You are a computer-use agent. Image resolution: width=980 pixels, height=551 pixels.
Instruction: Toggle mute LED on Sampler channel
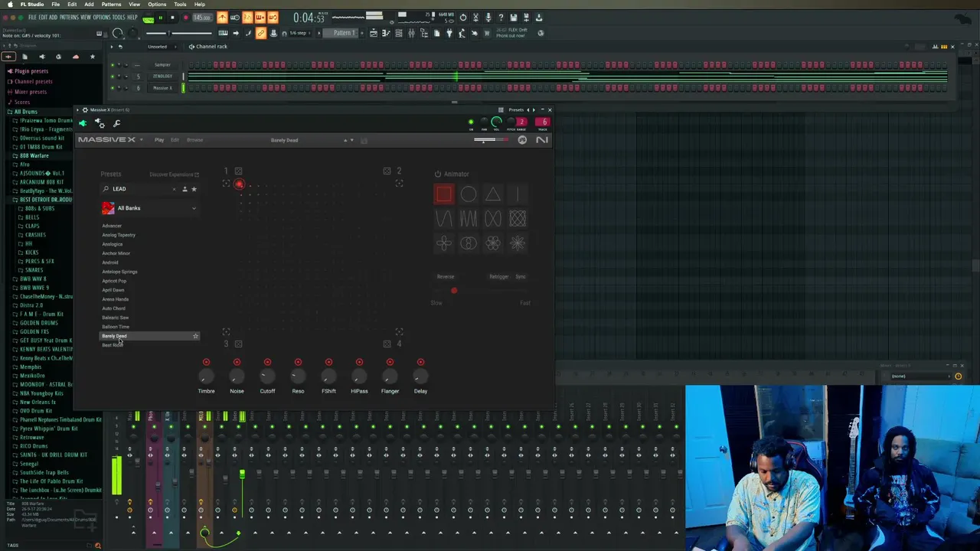tap(113, 65)
